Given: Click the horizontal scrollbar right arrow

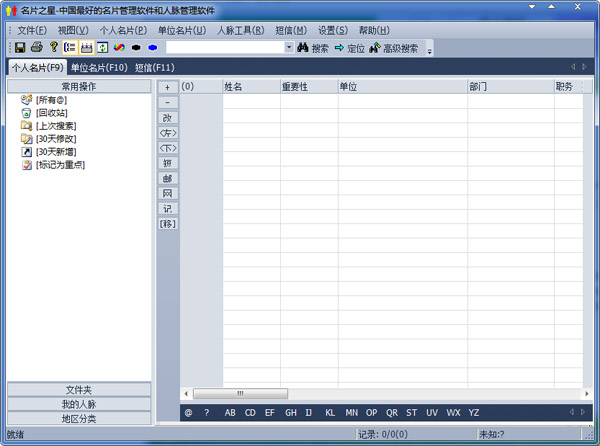Looking at the screenshot, I should (587, 394).
